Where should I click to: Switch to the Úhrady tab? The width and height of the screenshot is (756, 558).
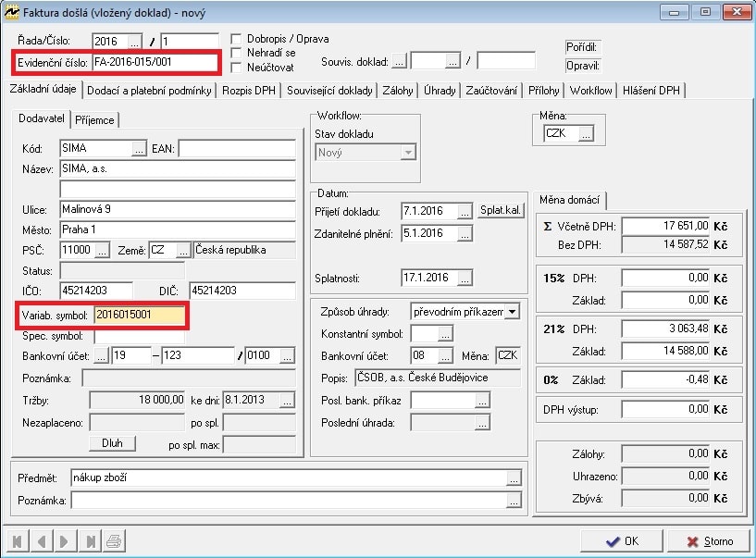440,91
